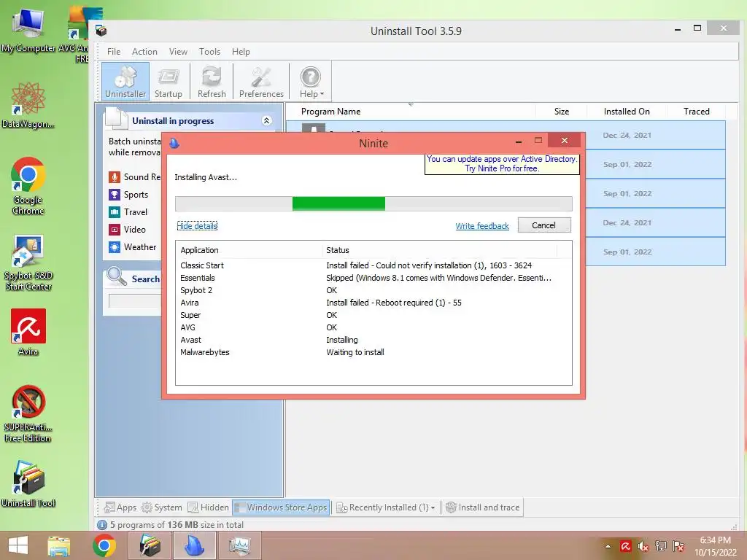Show hidden system tray icons
Image resolution: width=747 pixels, height=560 pixels.
click(x=608, y=546)
